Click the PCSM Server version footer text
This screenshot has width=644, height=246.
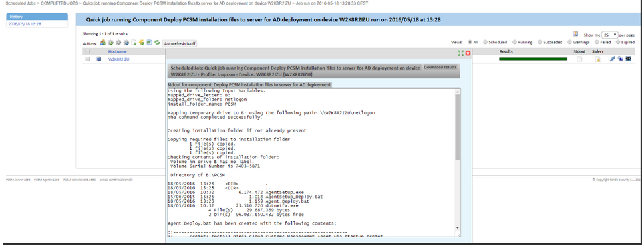[18, 180]
